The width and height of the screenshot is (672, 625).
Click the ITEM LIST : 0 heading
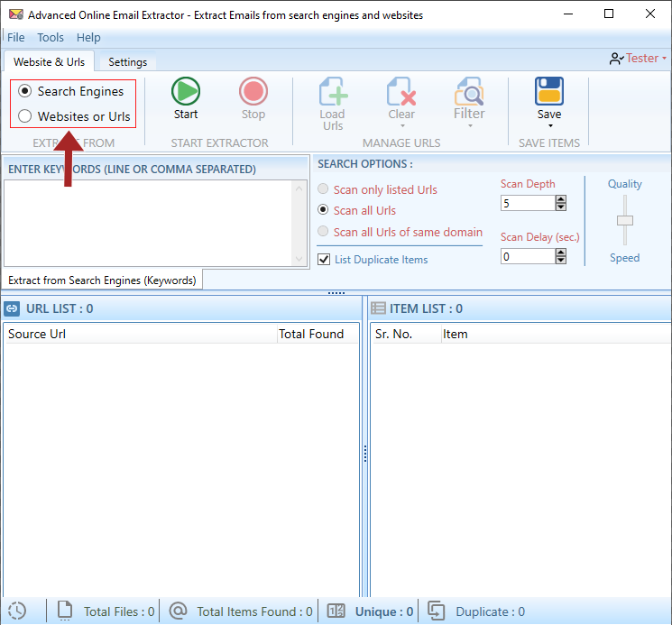pyautogui.click(x=426, y=308)
